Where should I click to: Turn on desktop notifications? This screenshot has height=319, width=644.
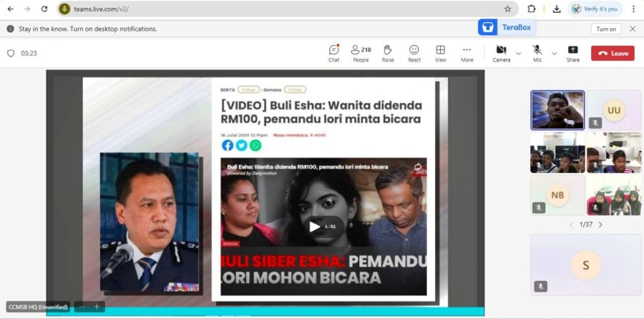(x=606, y=29)
